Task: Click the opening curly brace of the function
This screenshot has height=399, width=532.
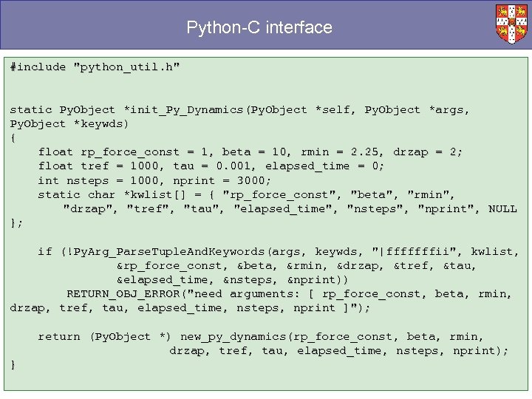Action: point(13,138)
